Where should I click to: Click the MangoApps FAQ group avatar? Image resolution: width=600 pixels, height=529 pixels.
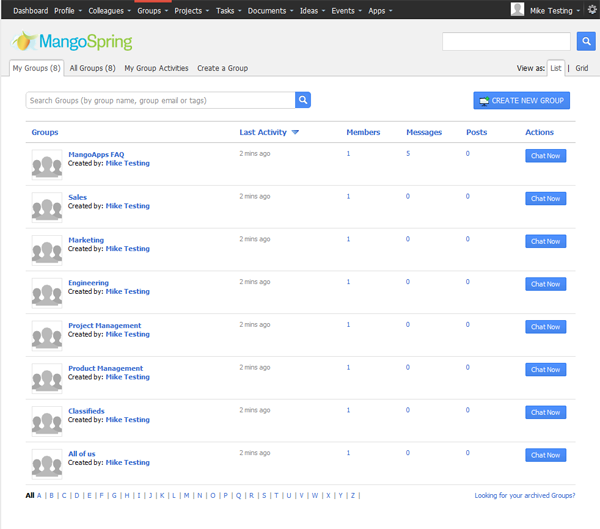(47, 165)
